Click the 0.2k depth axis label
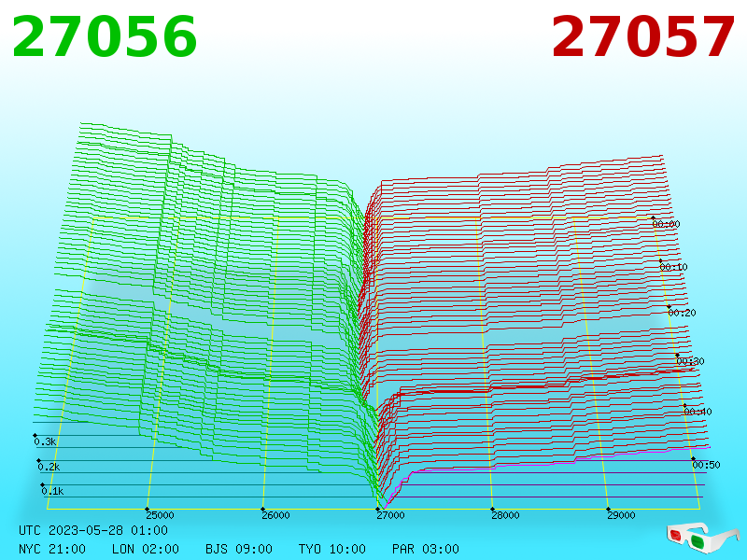 click(x=49, y=467)
